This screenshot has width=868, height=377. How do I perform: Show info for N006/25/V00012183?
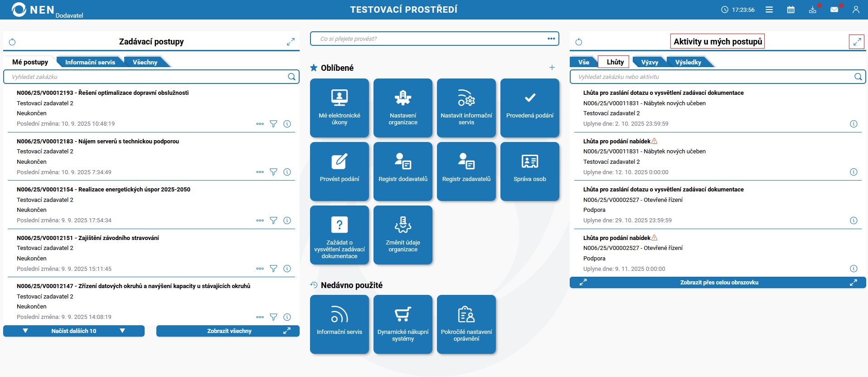(x=287, y=172)
